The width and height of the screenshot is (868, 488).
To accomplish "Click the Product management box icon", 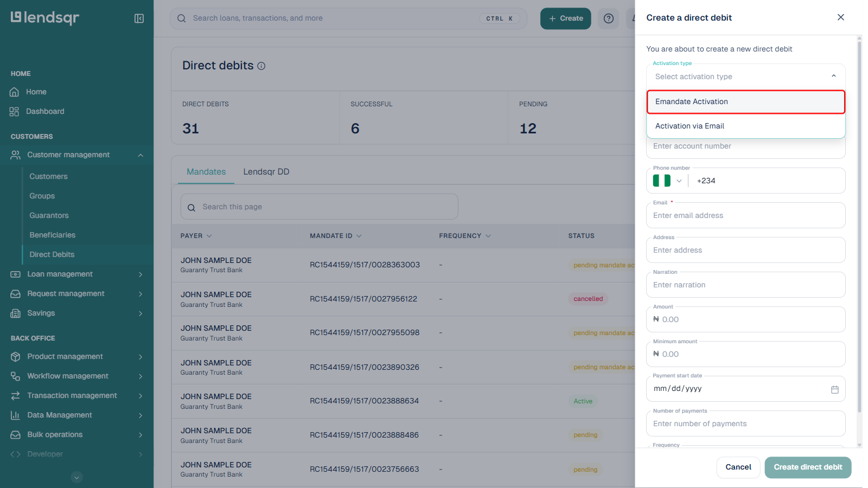I will tap(15, 357).
